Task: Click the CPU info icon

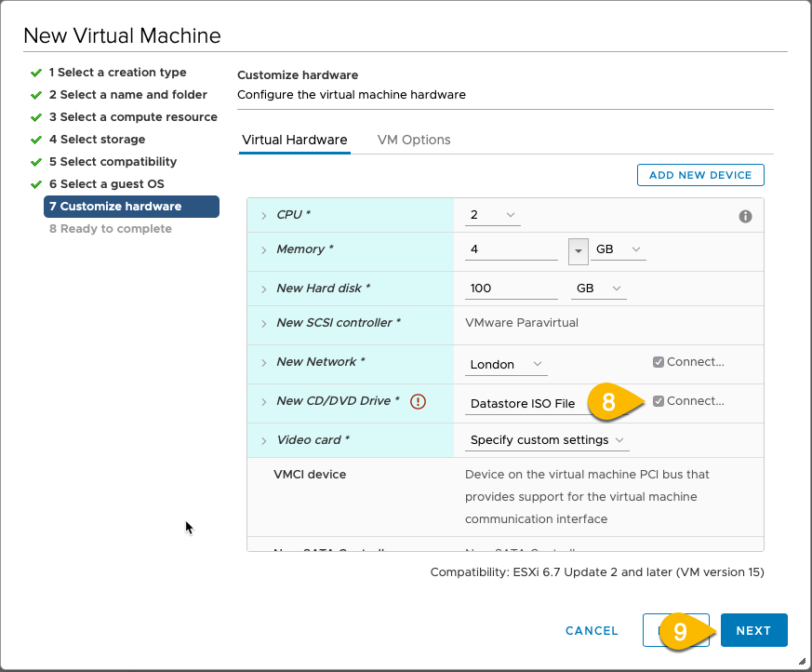Action: click(745, 217)
